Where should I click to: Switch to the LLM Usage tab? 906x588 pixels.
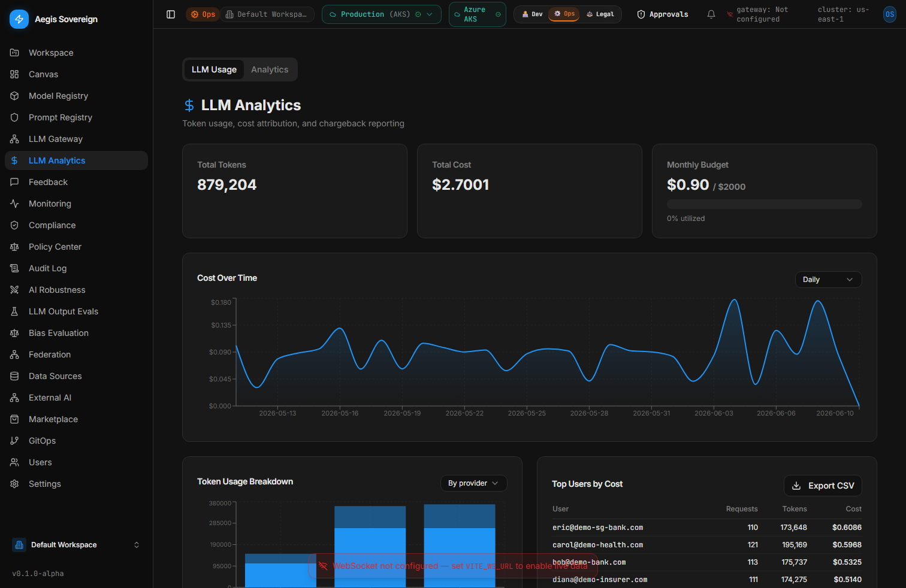coord(214,69)
